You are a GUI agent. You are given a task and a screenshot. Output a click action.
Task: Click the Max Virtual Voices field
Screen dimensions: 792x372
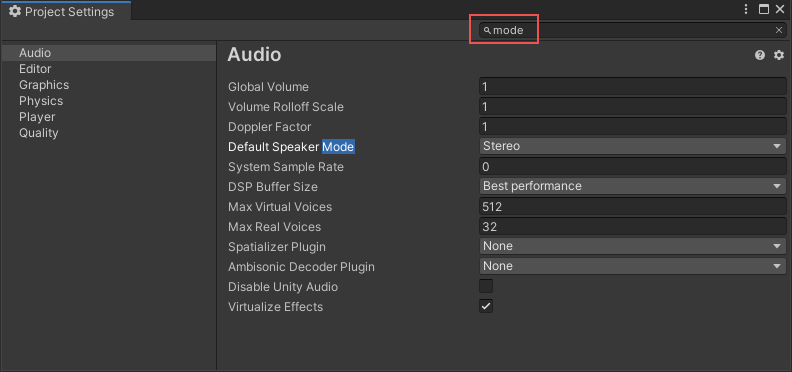point(632,207)
